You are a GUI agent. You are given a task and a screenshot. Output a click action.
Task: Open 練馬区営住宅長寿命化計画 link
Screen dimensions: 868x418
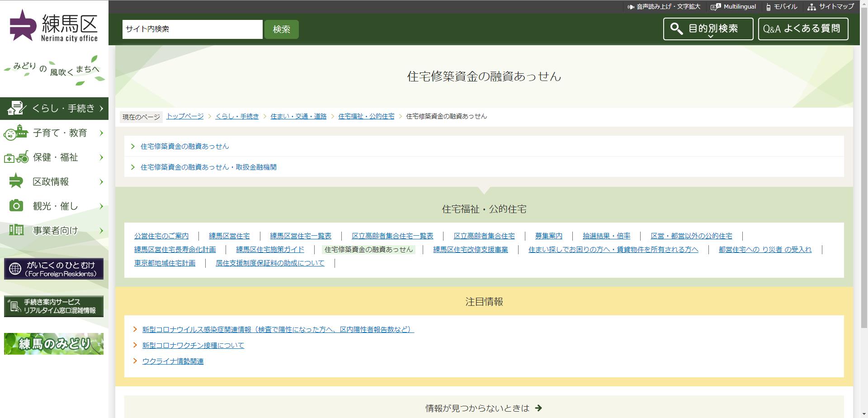[x=175, y=249]
